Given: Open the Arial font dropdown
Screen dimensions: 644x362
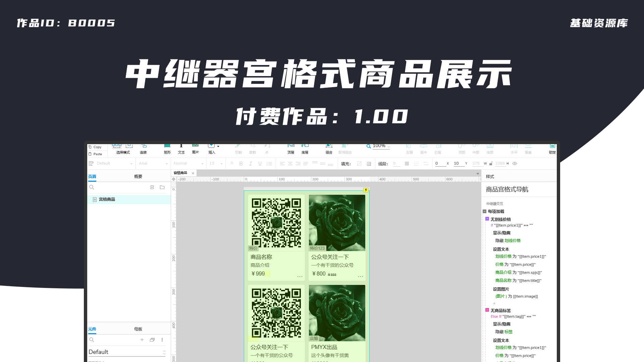Looking at the screenshot, I should click(x=153, y=164).
